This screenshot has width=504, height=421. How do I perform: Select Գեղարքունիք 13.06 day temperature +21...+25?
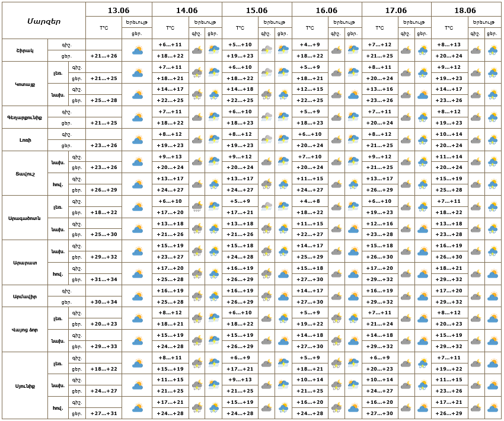tap(104, 123)
